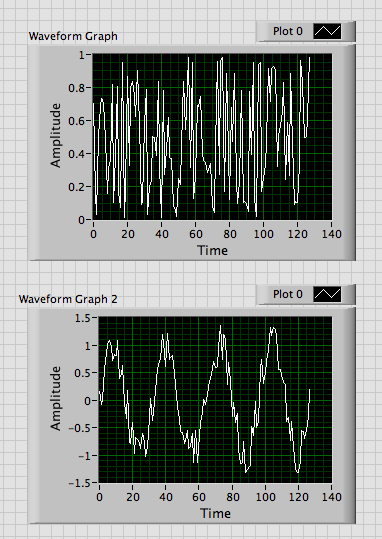Click the 60 x-axis tick on bottom graph
Viewport: 382px width, 539px height.
pos(199,497)
